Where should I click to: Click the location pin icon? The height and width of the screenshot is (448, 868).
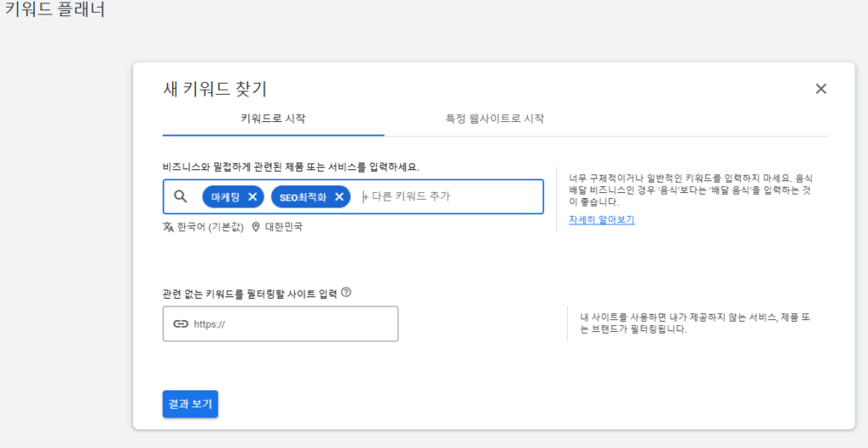click(256, 227)
